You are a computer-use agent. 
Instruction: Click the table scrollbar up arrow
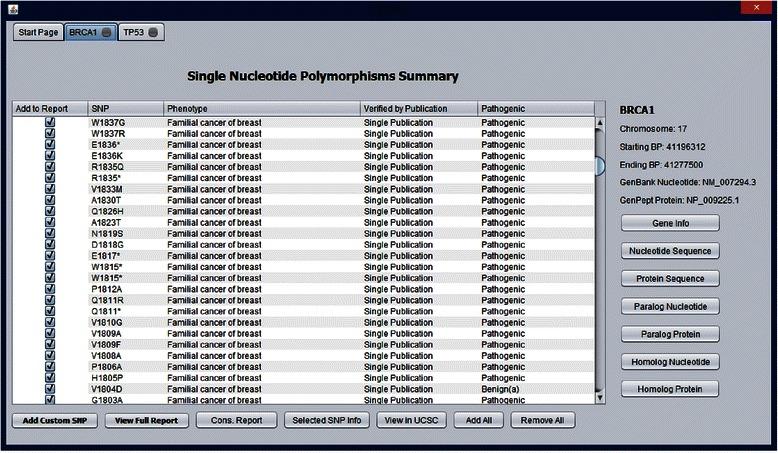point(600,124)
